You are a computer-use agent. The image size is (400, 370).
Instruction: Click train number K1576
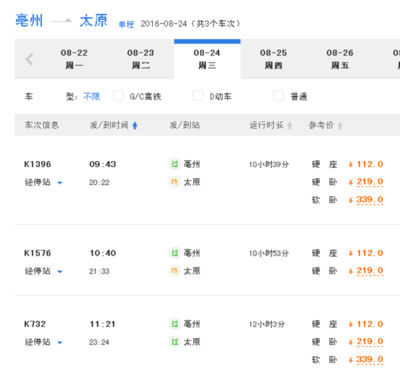[x=38, y=253]
